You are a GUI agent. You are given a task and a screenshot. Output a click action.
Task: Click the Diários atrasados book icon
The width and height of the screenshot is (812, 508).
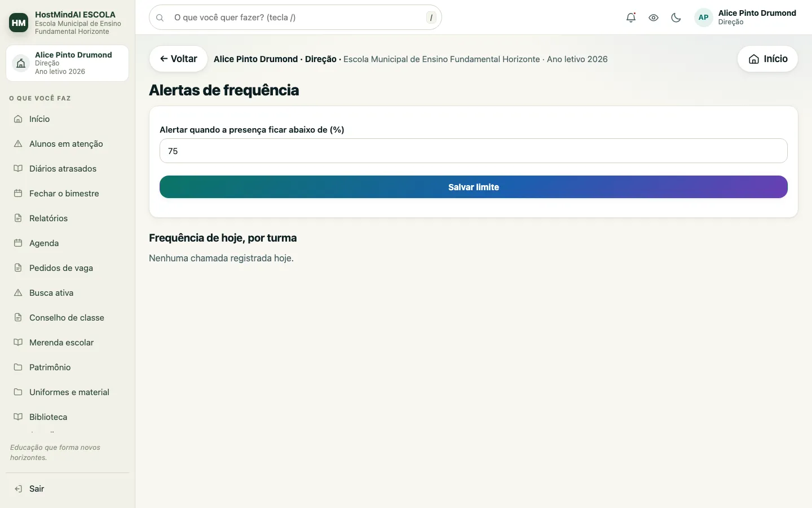click(18, 169)
